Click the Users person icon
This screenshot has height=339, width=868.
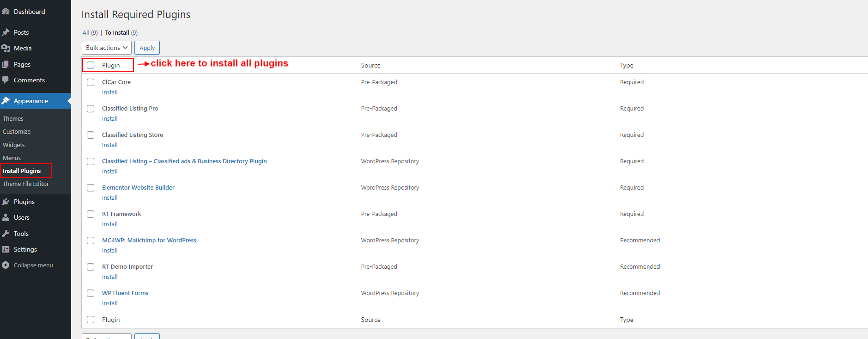coord(6,217)
